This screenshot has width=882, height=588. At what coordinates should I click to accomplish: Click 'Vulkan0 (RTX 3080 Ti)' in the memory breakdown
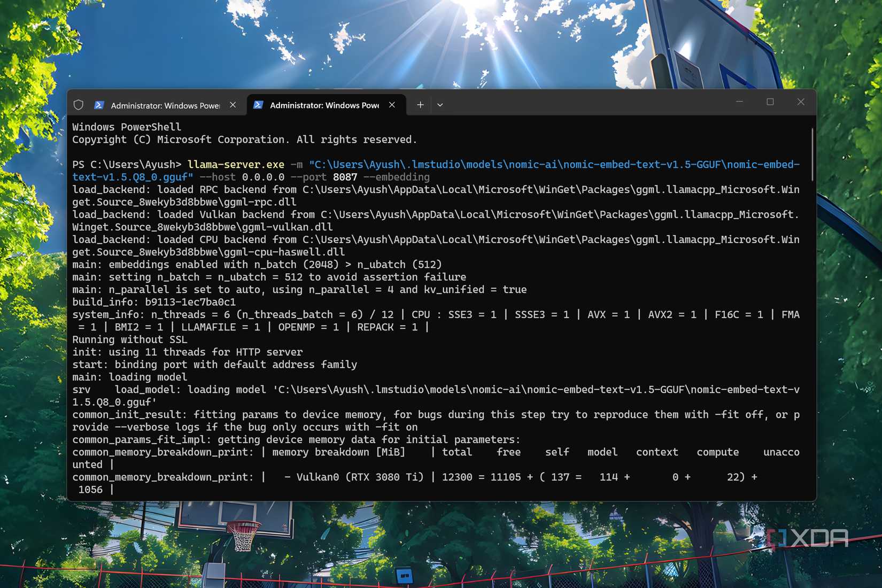pos(360,477)
